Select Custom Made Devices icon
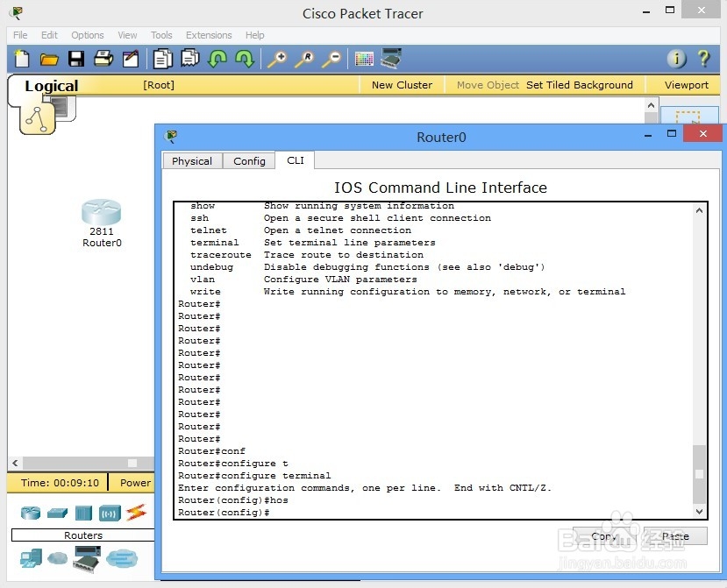 pyautogui.click(x=87, y=559)
